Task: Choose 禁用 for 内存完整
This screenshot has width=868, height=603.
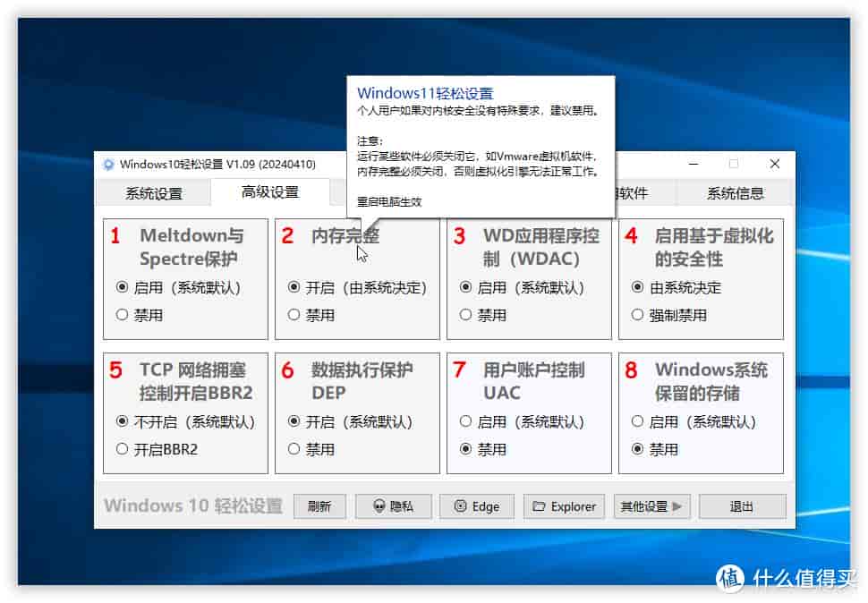Action: point(311,315)
